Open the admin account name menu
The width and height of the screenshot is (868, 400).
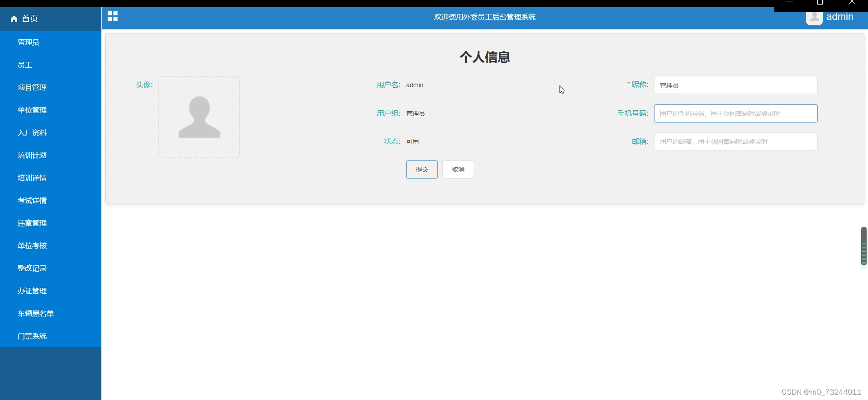point(840,17)
